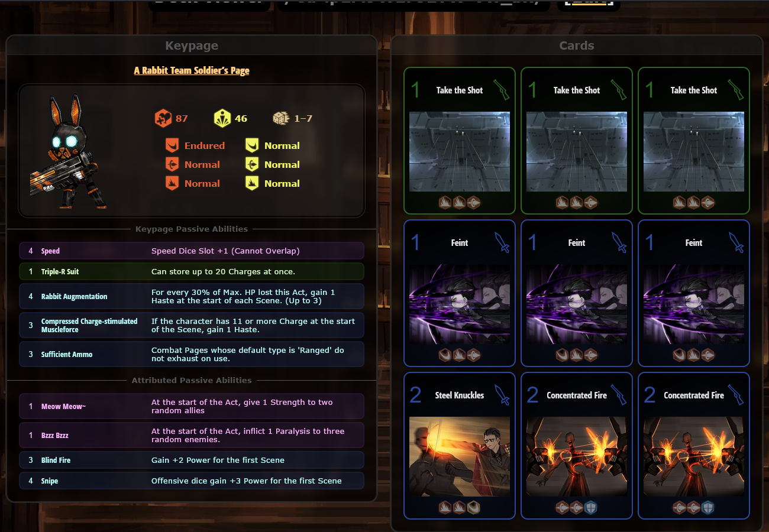The image size is (769, 532).
Task: Select the Speed passive ability row
Action: (192, 251)
